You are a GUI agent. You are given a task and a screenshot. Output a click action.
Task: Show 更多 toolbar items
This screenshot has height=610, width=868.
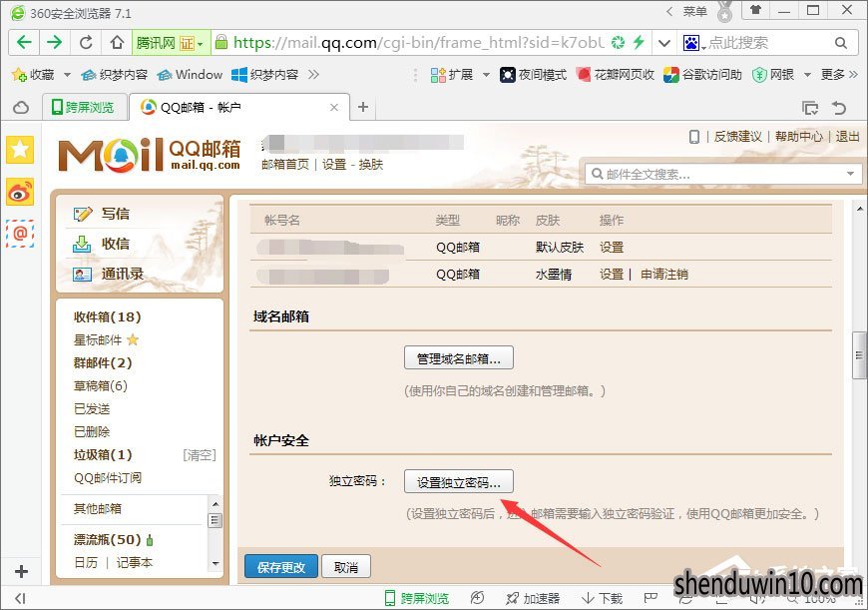click(x=839, y=74)
